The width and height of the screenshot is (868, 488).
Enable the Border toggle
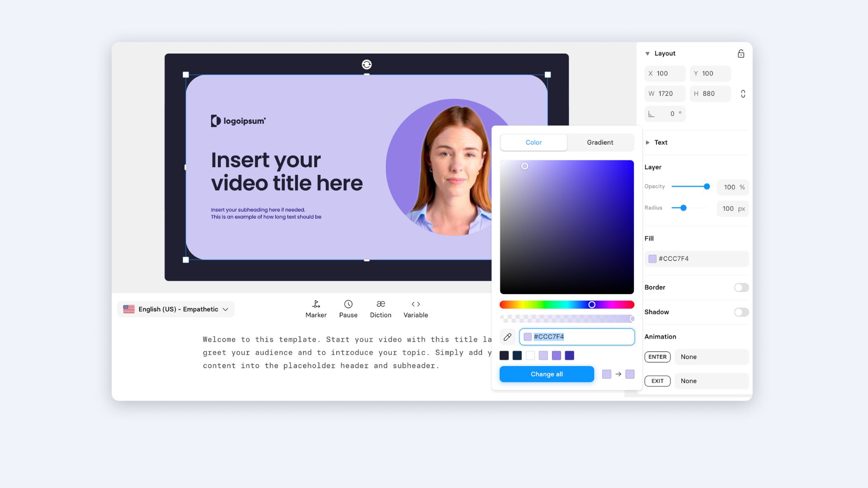pos(741,288)
